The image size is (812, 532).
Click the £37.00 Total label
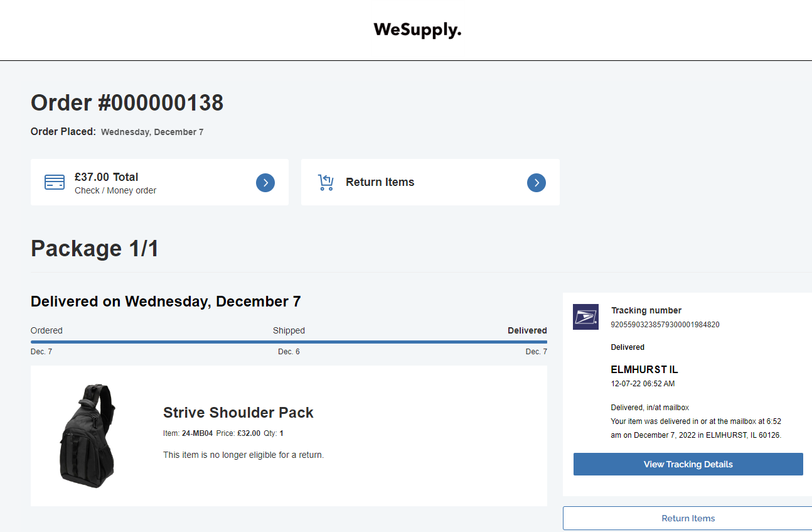point(106,177)
